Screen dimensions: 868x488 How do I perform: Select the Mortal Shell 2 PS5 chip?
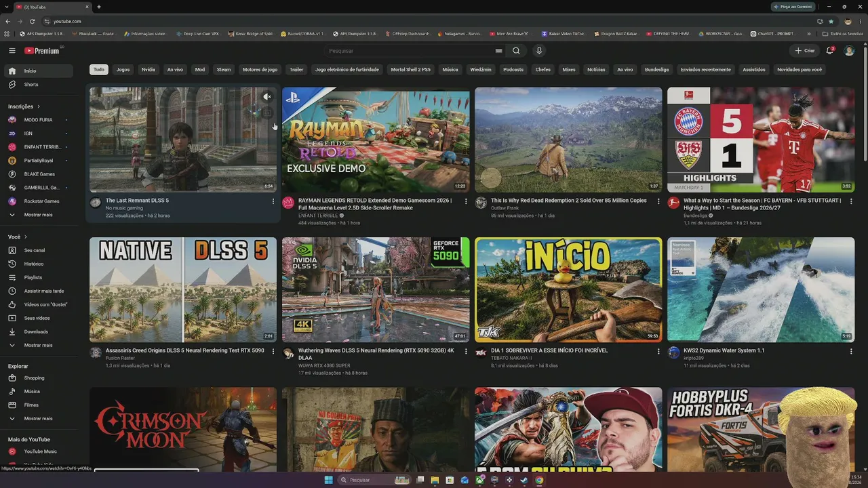pyautogui.click(x=411, y=70)
